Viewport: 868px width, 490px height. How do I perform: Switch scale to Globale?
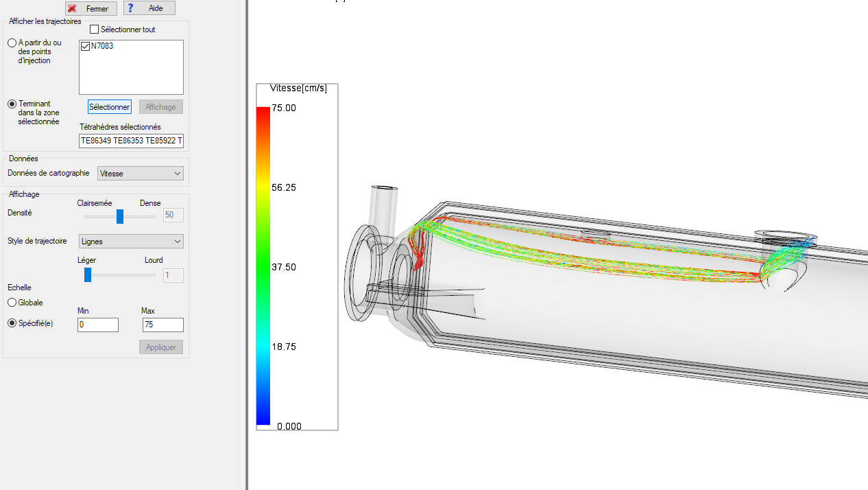point(12,303)
